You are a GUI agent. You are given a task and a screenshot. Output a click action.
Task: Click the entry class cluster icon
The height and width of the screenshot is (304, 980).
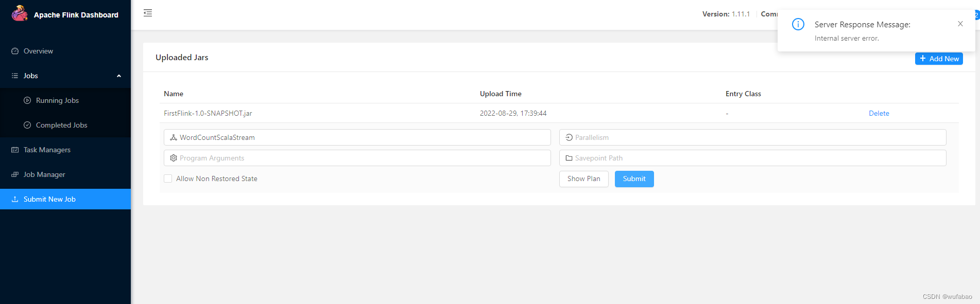(174, 137)
